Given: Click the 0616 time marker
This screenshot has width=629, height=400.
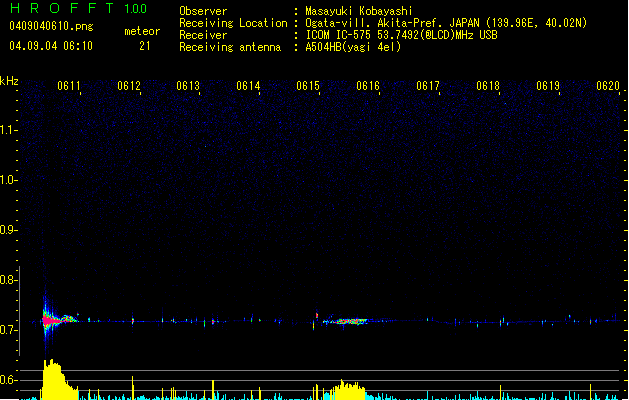Looking at the screenshot, I should tap(368, 86).
